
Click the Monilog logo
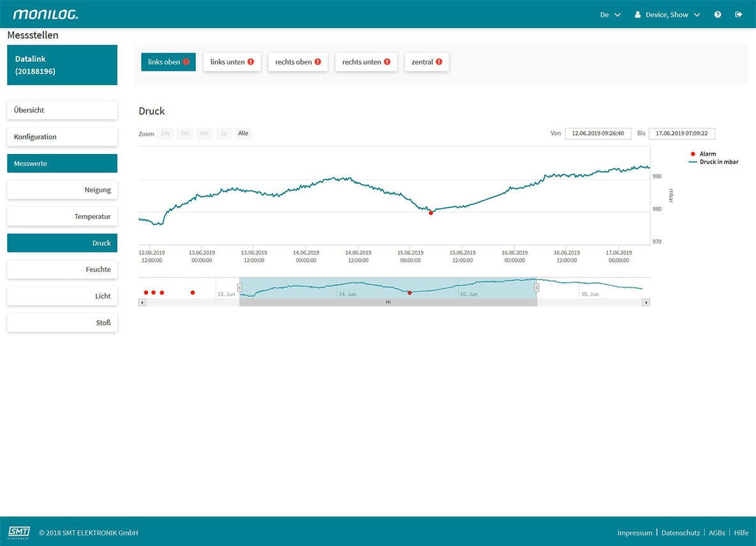coord(46,14)
